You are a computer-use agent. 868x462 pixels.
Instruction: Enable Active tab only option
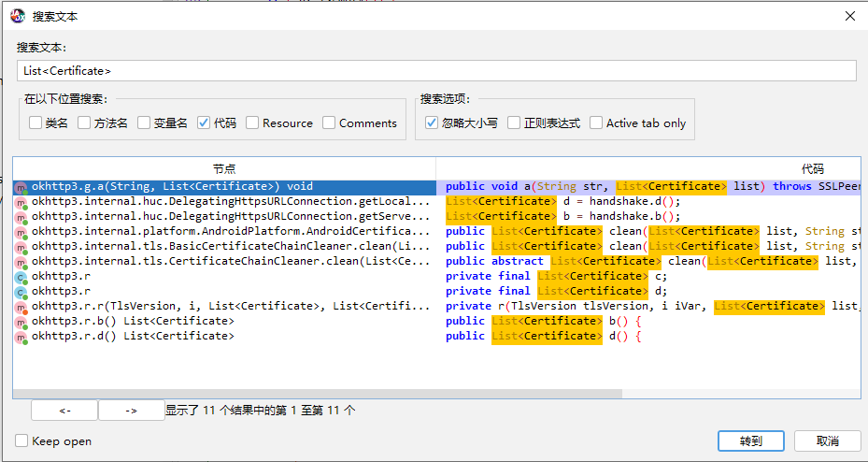(x=596, y=123)
